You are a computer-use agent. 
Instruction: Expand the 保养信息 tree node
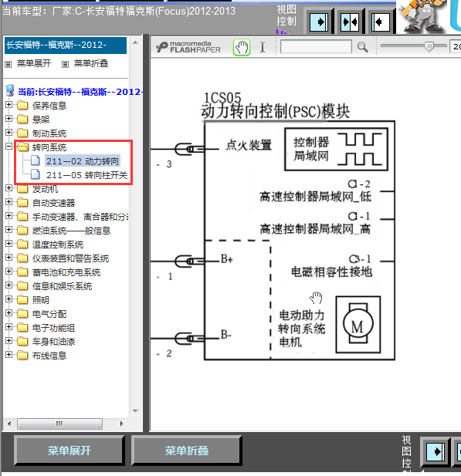[x=8, y=104]
